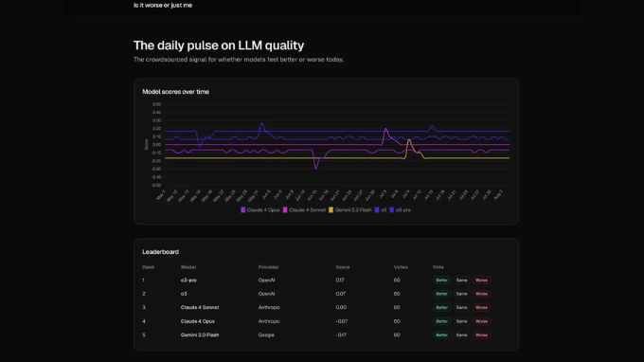The width and height of the screenshot is (644, 362).
Task: Click the 'is it worse or just me' site title
Action: 163,6
